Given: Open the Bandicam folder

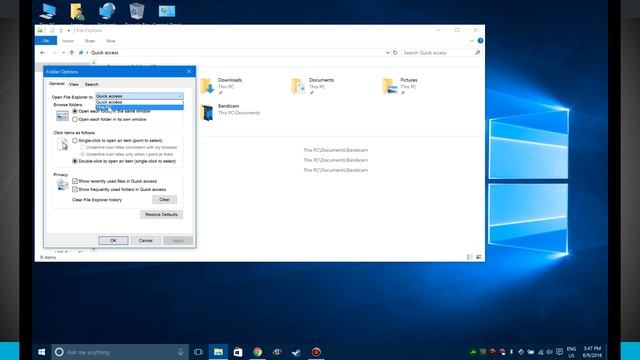Looking at the screenshot, I should click(x=230, y=112).
